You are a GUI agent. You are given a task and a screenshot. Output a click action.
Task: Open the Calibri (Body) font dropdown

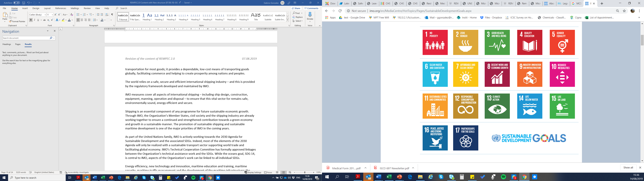pos(45,15)
